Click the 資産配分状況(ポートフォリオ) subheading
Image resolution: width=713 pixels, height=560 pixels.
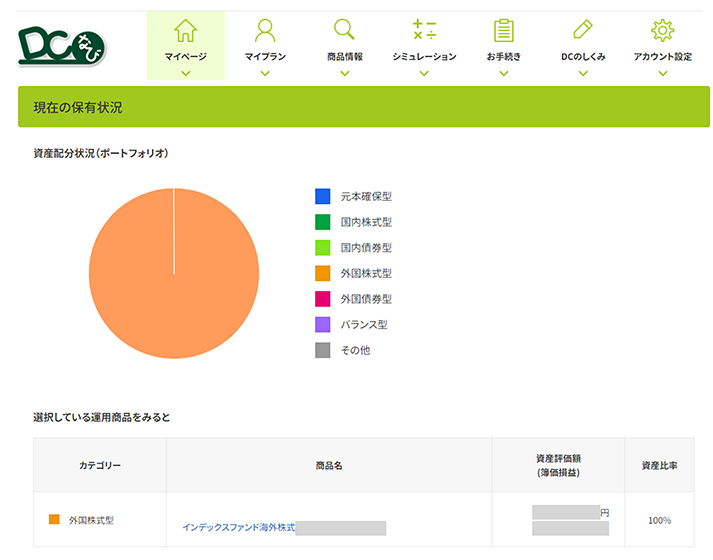click(x=101, y=153)
